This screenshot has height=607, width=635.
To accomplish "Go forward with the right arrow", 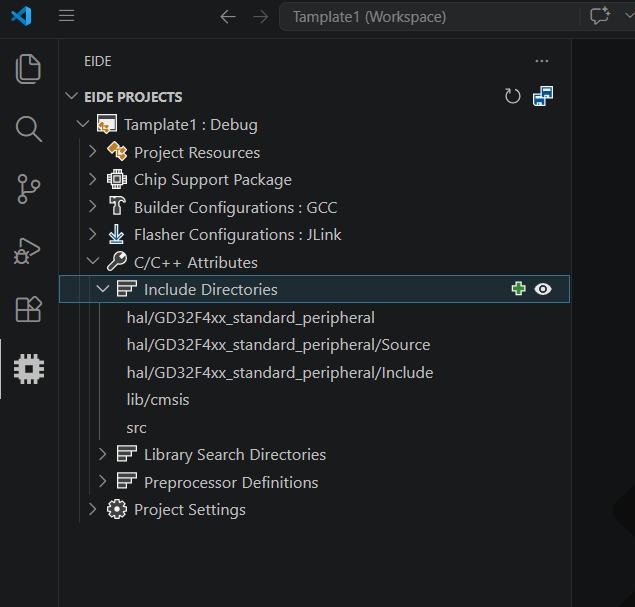I will pyautogui.click(x=260, y=17).
